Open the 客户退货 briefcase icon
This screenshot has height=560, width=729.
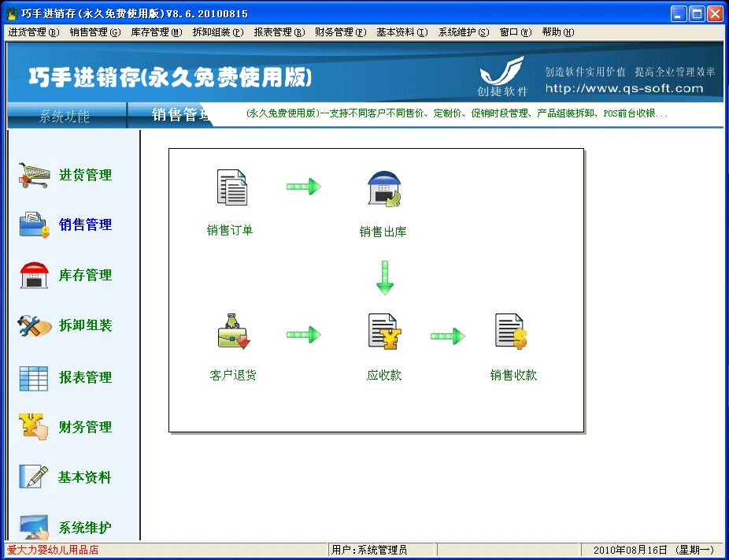coord(233,331)
